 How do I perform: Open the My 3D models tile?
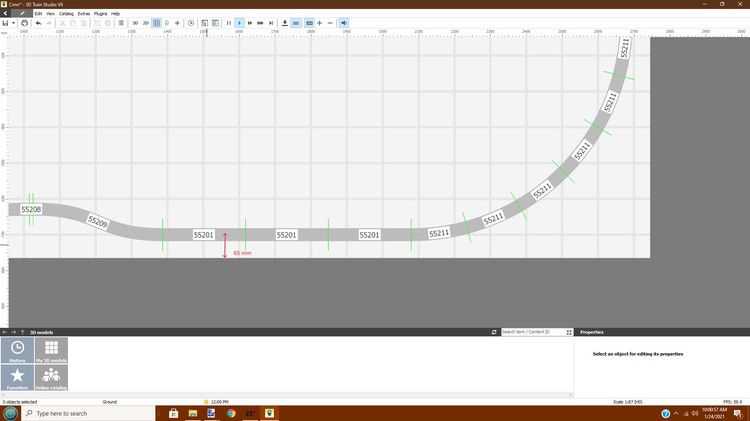click(x=51, y=350)
